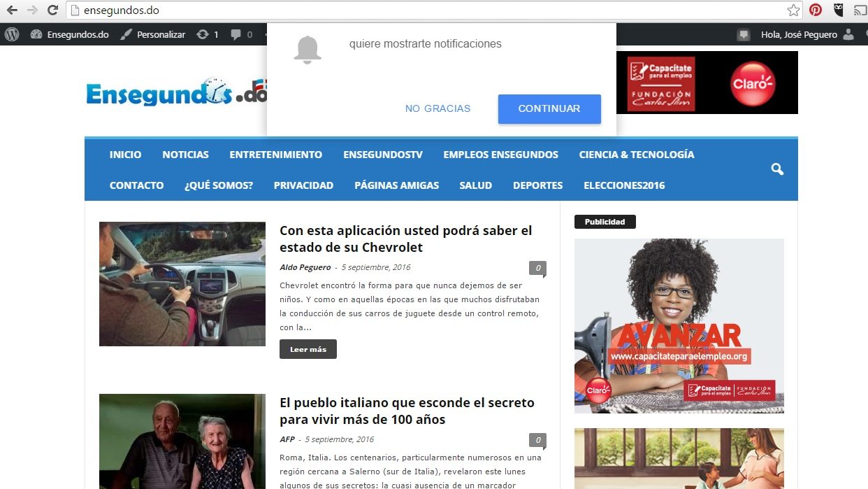Decline notifications with NO GRACIAS
Viewport: 868px width, 489px height.
pos(437,108)
